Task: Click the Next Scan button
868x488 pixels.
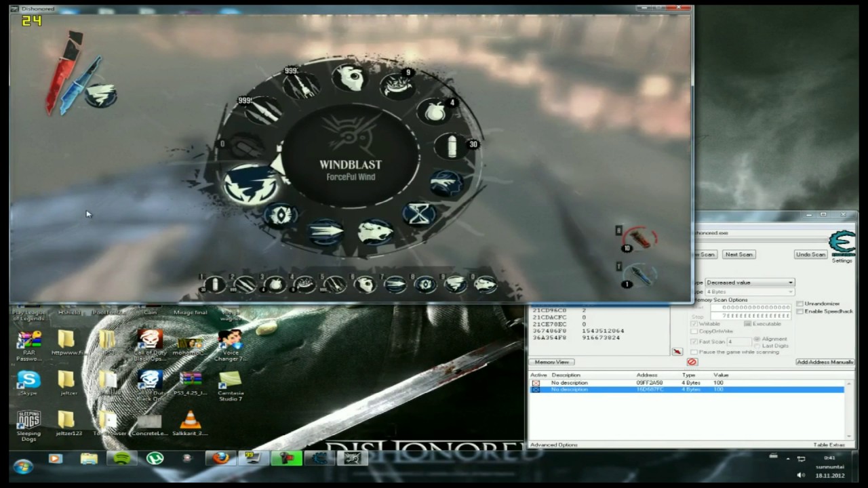Action: (738, 254)
